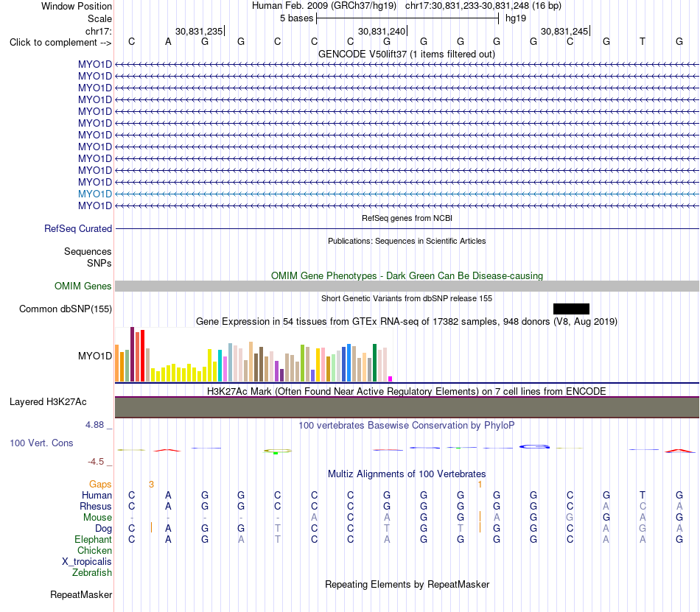The height and width of the screenshot is (612, 700).
Task: Open the OMIM Gene Phenotypes track title
Action: click(407, 275)
